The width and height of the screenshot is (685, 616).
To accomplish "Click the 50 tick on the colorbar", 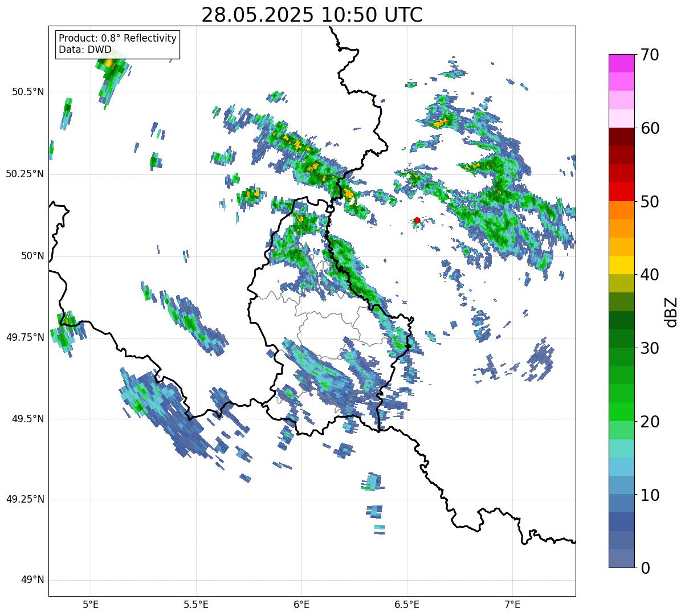I will pyautogui.click(x=650, y=202).
